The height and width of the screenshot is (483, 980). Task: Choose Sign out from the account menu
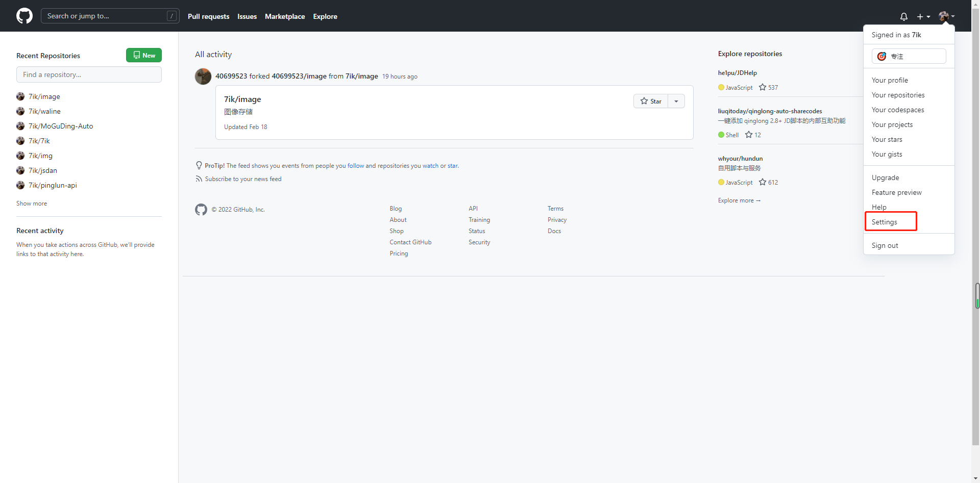pos(885,245)
